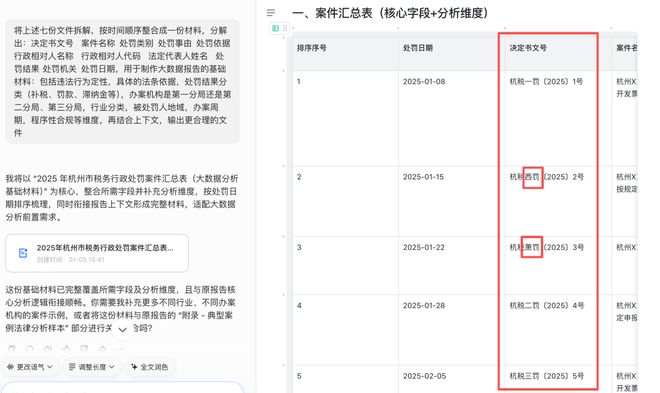This screenshot has width=660, height=393.
Task: Click cell 杭税二罚〔2025〕4号
Action: pyautogui.click(x=547, y=306)
